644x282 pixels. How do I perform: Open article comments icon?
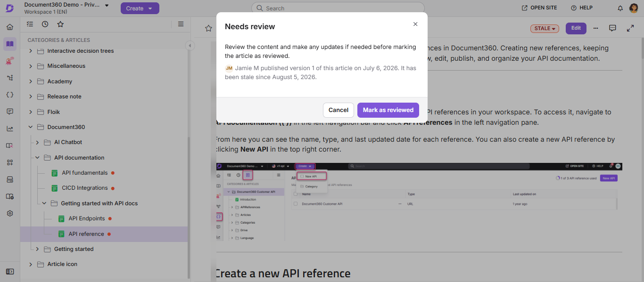(612, 28)
